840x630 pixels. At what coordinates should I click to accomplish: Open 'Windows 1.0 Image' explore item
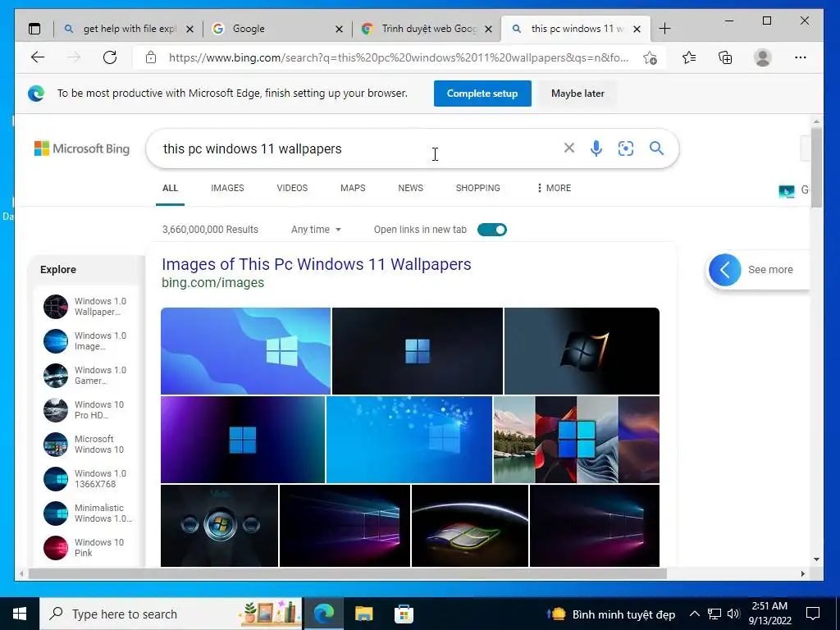[x=85, y=340]
